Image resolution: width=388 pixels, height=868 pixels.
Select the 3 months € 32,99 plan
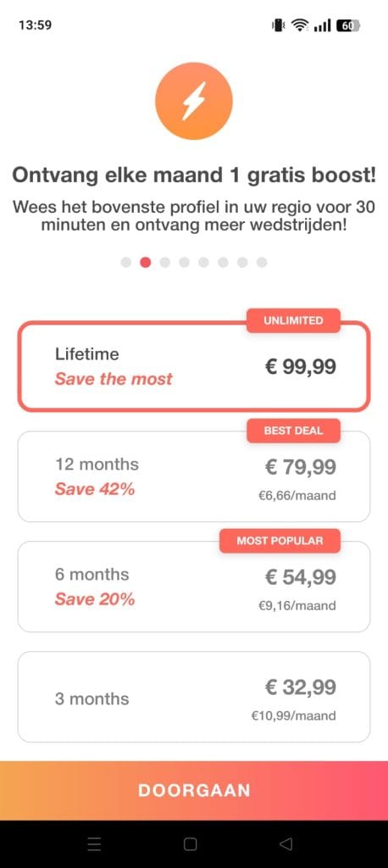pyautogui.click(x=194, y=697)
